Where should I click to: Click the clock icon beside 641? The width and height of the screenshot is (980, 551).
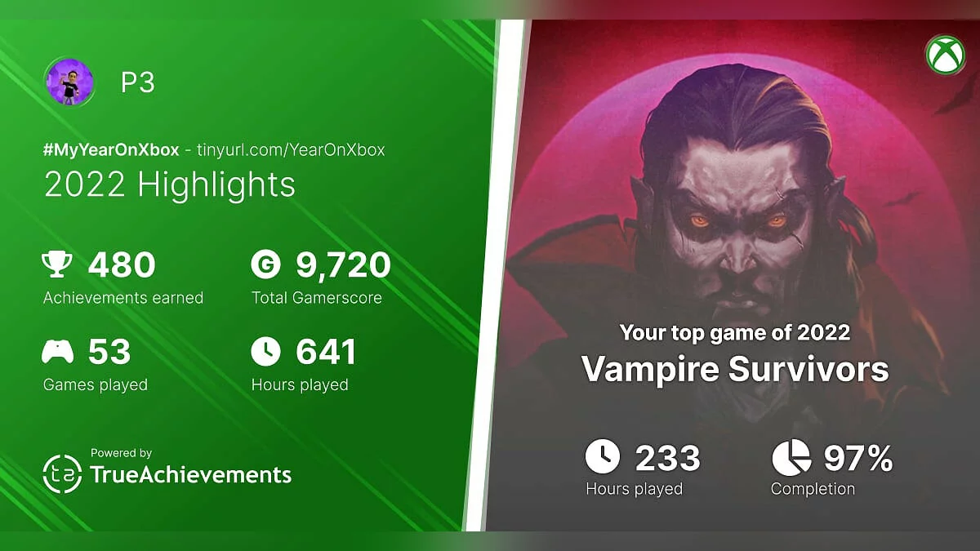265,352
